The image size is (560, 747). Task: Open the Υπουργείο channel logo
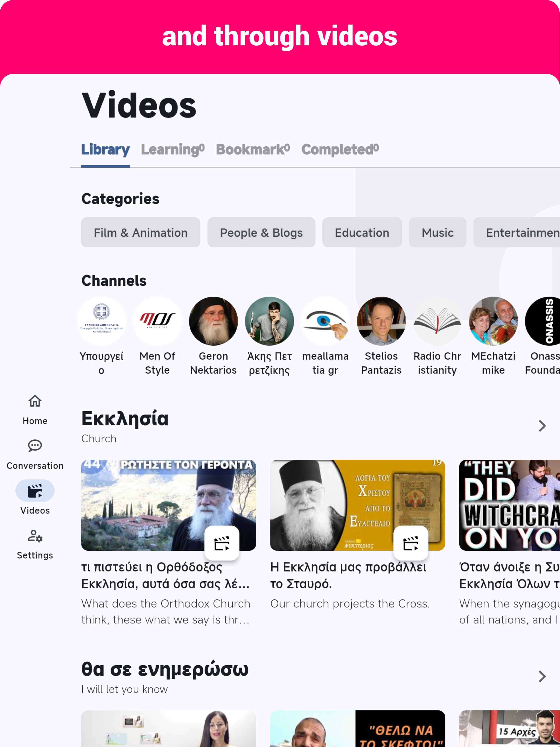pyautogui.click(x=101, y=321)
